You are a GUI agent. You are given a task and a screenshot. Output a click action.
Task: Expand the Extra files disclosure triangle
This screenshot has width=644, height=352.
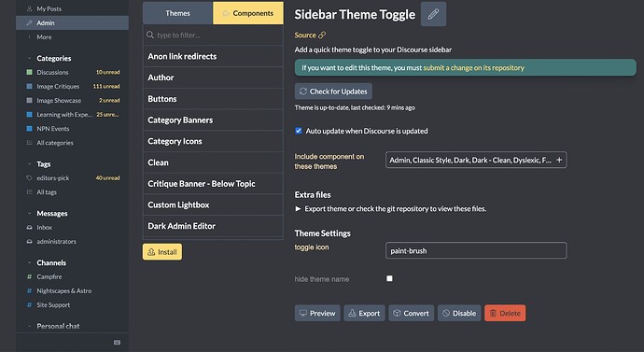click(x=298, y=208)
